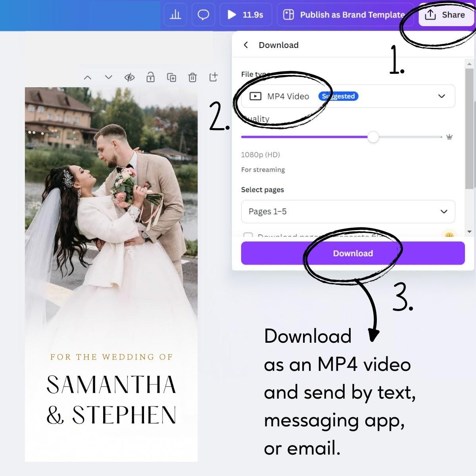Open the analytics insights panel
Image resolution: width=476 pixels, height=476 pixels.
(x=175, y=15)
